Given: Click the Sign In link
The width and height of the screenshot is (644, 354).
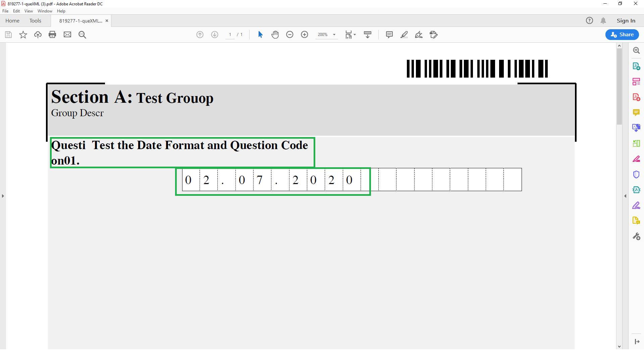Looking at the screenshot, I should 626,21.
